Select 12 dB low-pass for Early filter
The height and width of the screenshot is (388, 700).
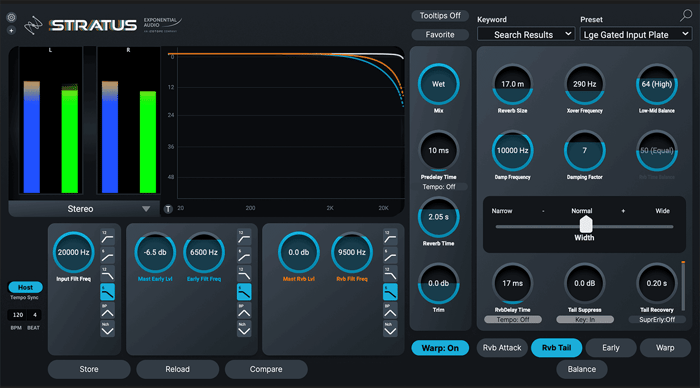point(244,274)
